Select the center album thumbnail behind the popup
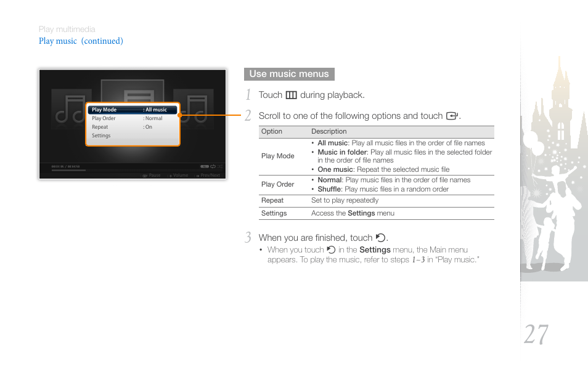588x388 pixels. pyautogui.click(x=133, y=91)
